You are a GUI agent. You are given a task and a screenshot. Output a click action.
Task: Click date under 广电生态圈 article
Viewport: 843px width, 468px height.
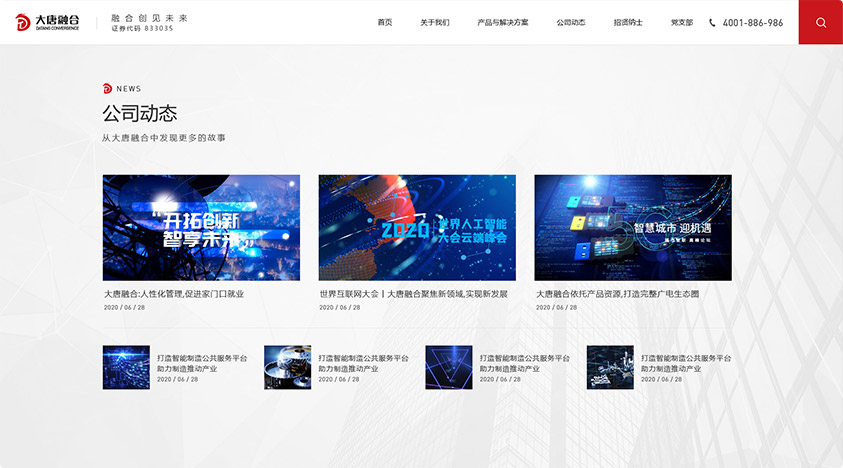click(x=556, y=307)
